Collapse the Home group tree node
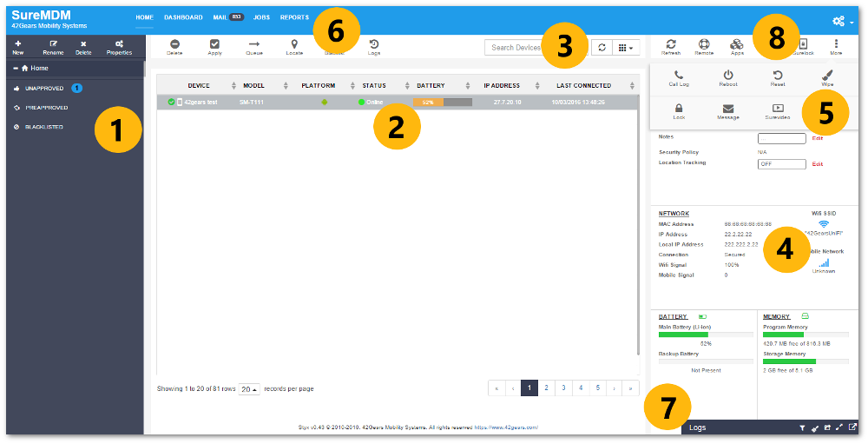This screenshot has width=868, height=444. pos(16,68)
